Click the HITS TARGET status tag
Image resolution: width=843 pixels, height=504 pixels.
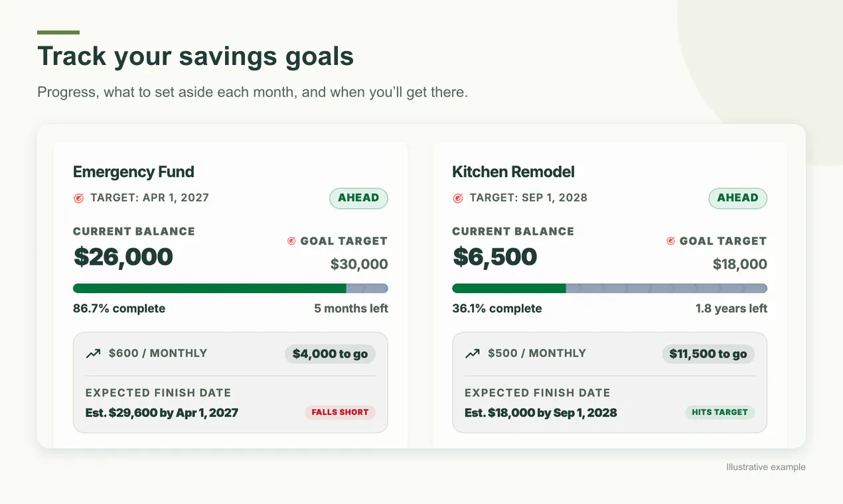(720, 412)
